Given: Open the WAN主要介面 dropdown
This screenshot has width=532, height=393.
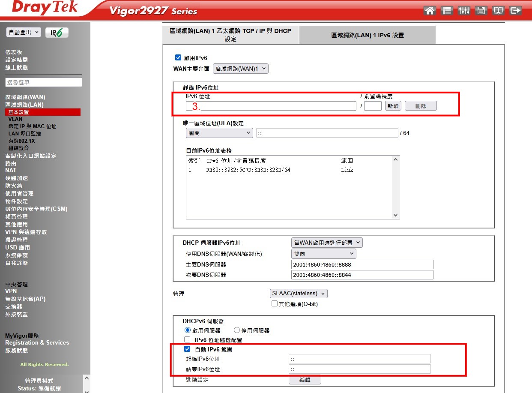Looking at the screenshot, I should tap(240, 69).
